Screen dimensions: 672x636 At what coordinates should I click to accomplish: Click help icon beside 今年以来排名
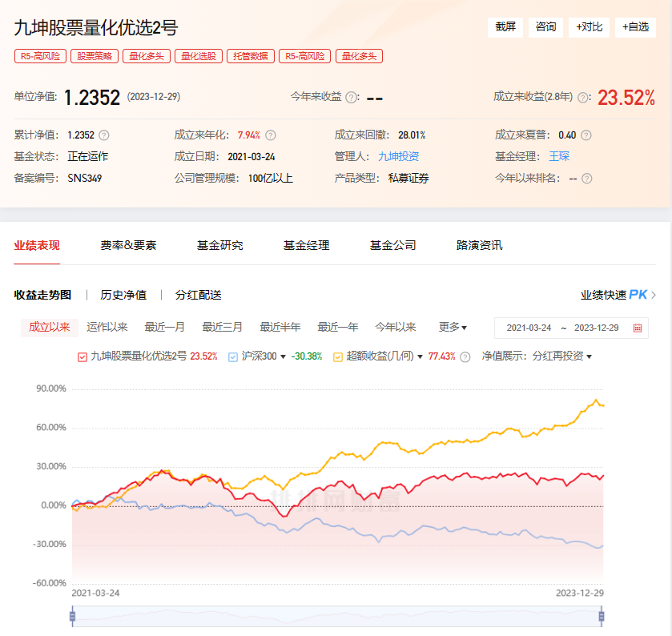click(x=587, y=179)
